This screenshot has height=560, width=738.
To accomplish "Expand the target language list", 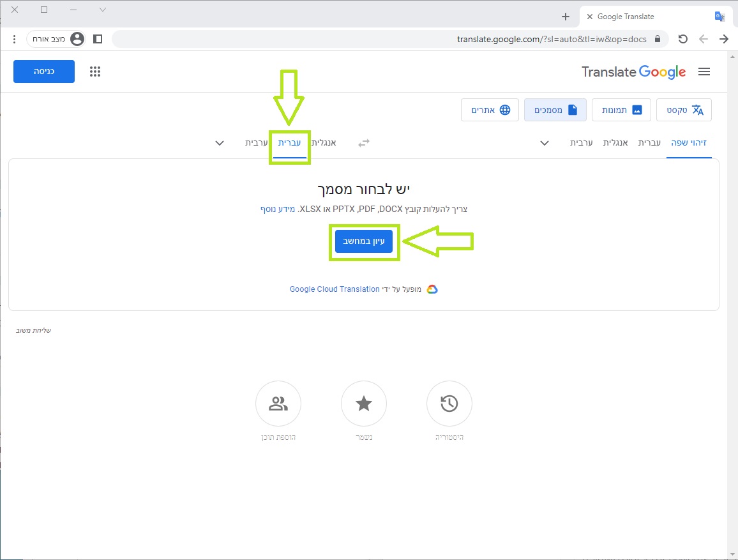I will 220,143.
